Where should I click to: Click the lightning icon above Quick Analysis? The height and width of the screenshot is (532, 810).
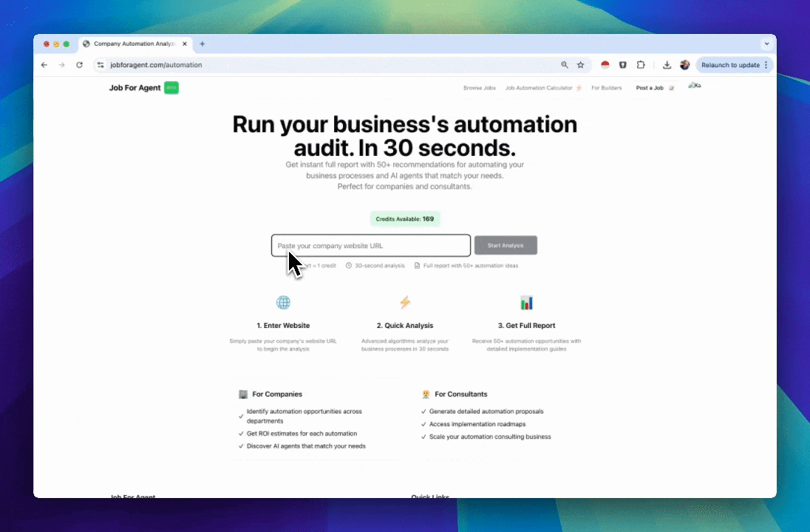405,303
